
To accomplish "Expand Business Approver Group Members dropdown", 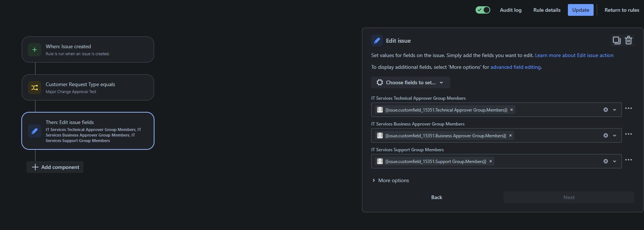I will click(x=615, y=135).
